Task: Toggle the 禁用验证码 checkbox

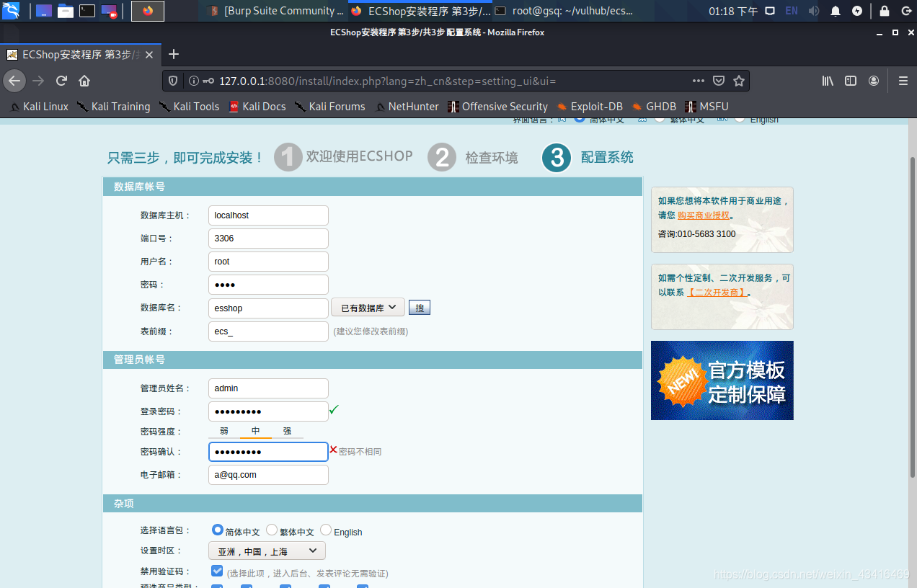Action: 217,571
